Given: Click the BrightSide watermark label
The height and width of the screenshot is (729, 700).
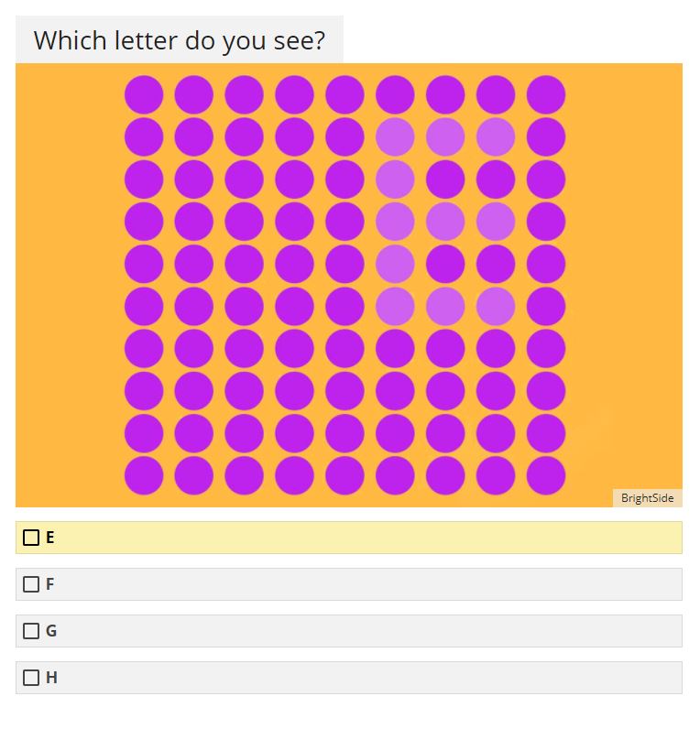Looking at the screenshot, I should tap(648, 498).
